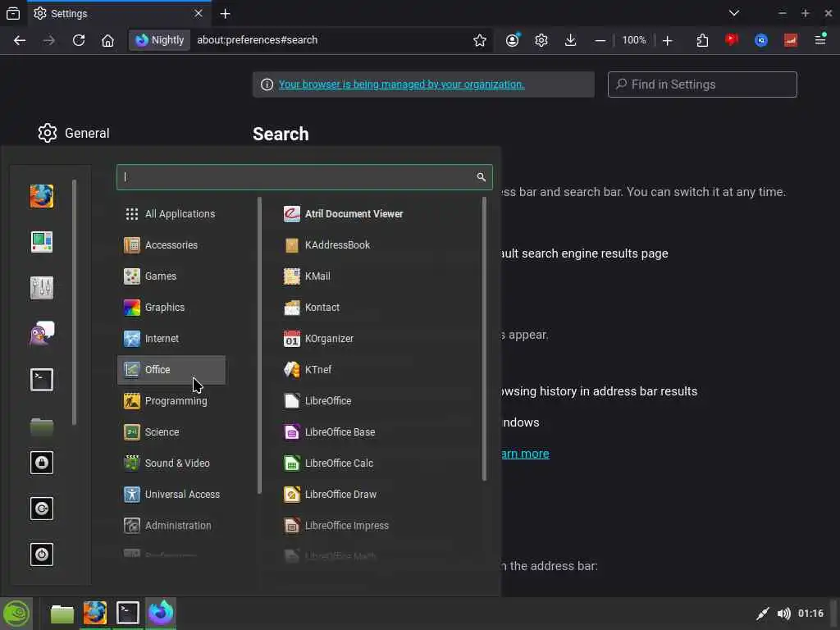Open a new browser tab

pos(226,13)
